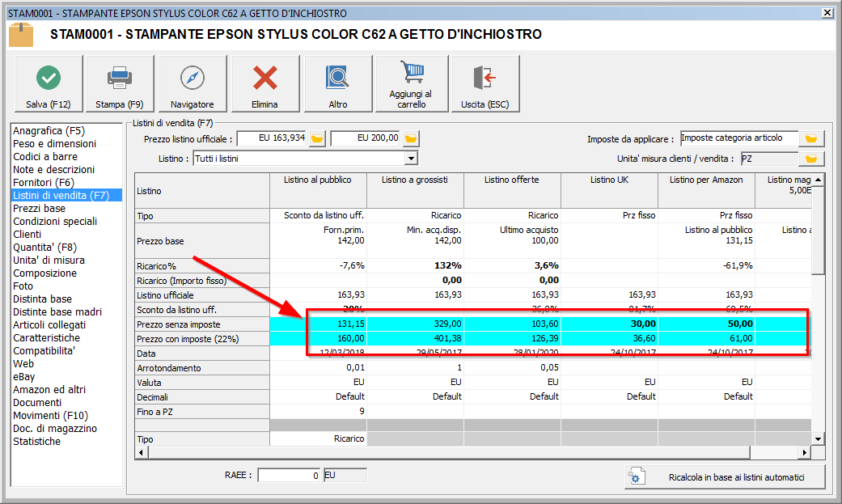The width and height of the screenshot is (842, 504).
Task: Open folder icon next to EU 200,00
Action: (x=412, y=138)
